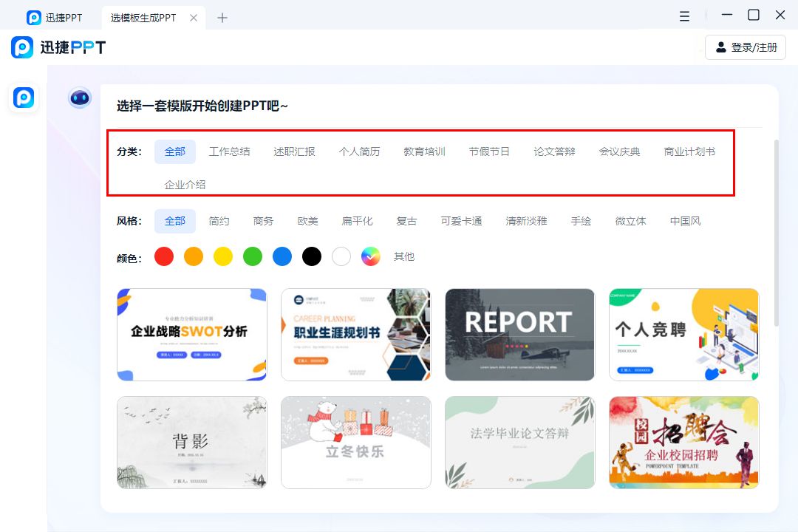
Task: Pick the 商业计划书 category
Action: pos(689,151)
